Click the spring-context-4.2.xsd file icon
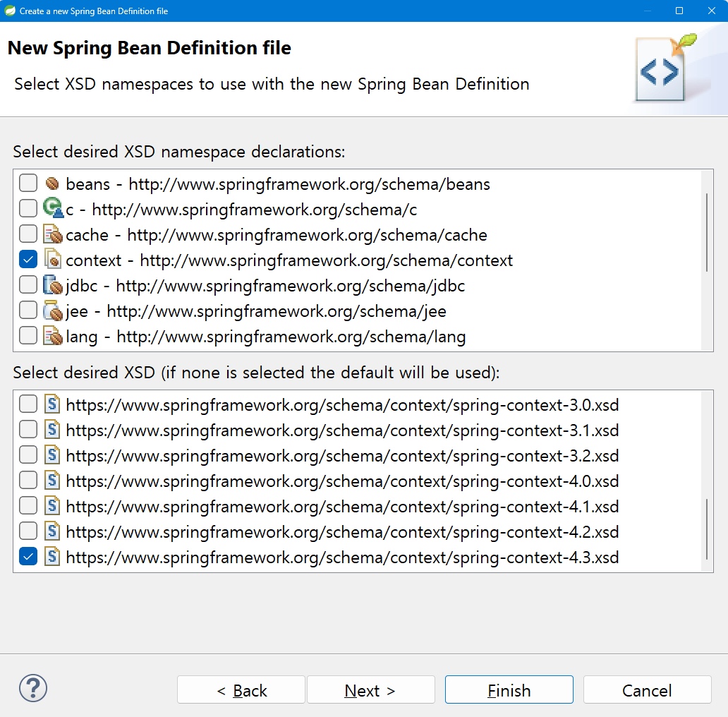This screenshot has height=717, width=728. [x=52, y=531]
